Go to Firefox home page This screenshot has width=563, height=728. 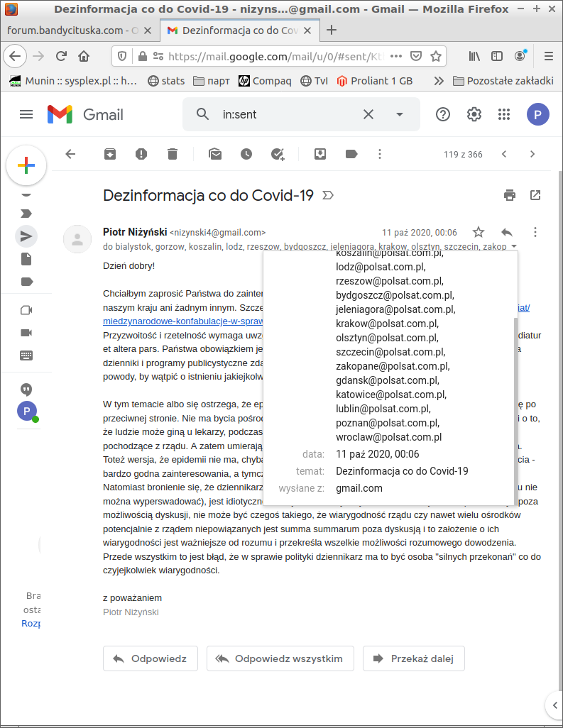coord(84,56)
